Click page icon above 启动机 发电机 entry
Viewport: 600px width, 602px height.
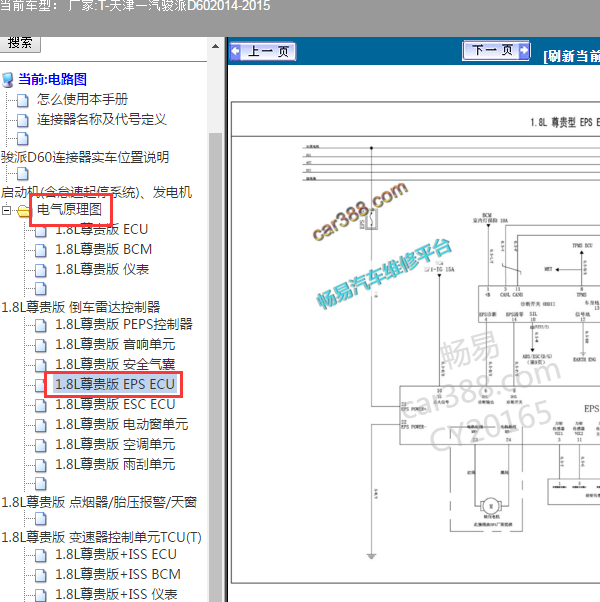pos(23,174)
